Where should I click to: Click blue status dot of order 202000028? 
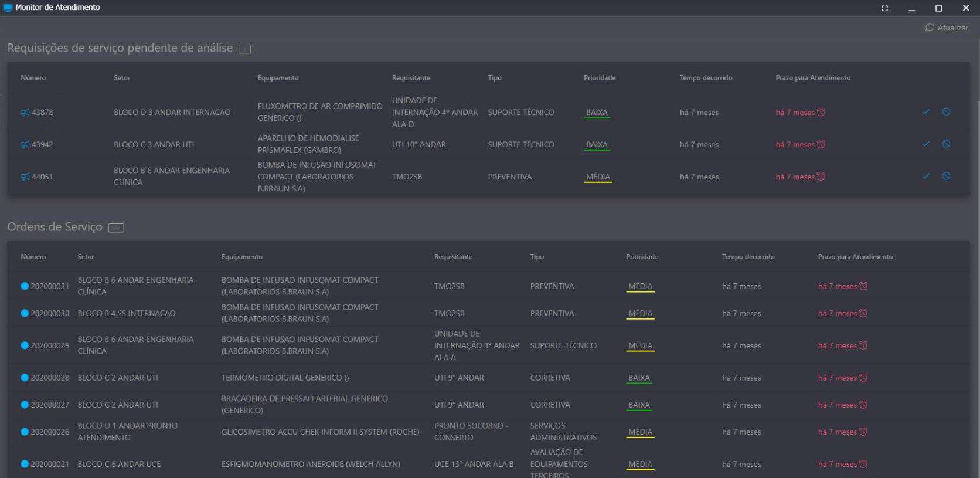[x=25, y=378]
